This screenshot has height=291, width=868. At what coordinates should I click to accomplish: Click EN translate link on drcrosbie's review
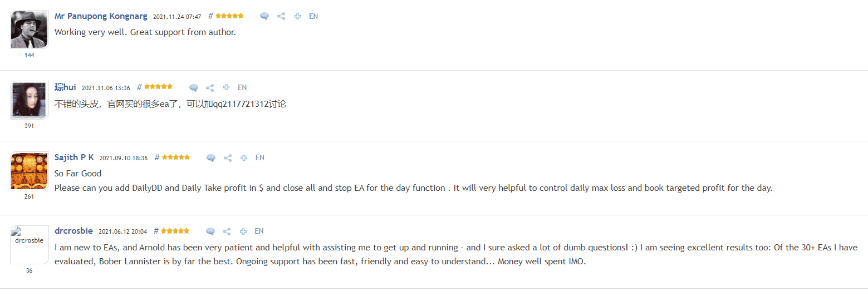(259, 231)
